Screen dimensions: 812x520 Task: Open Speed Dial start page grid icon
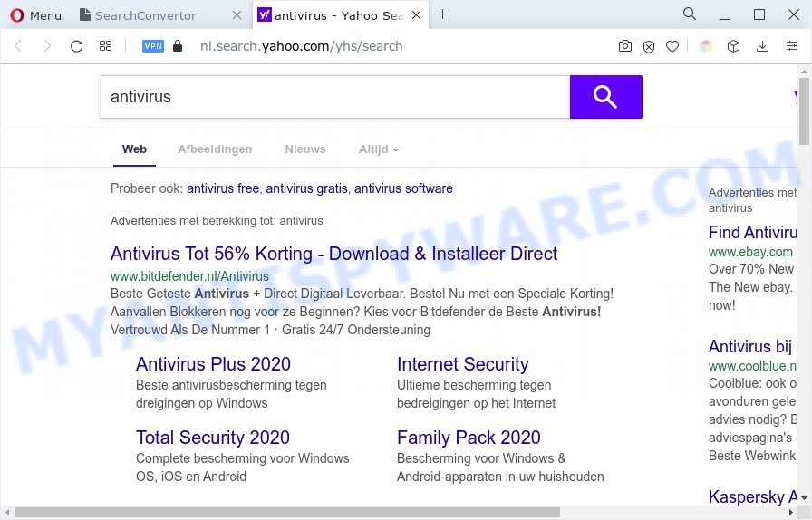coord(106,46)
